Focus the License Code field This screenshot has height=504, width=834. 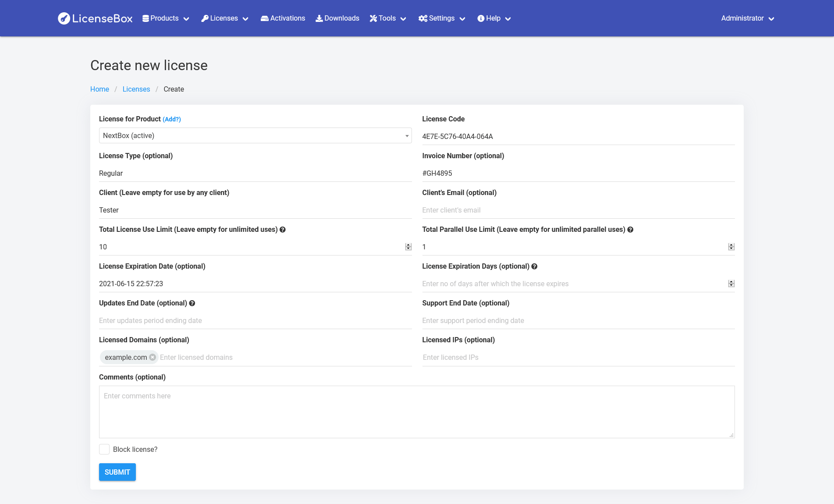[x=578, y=136]
